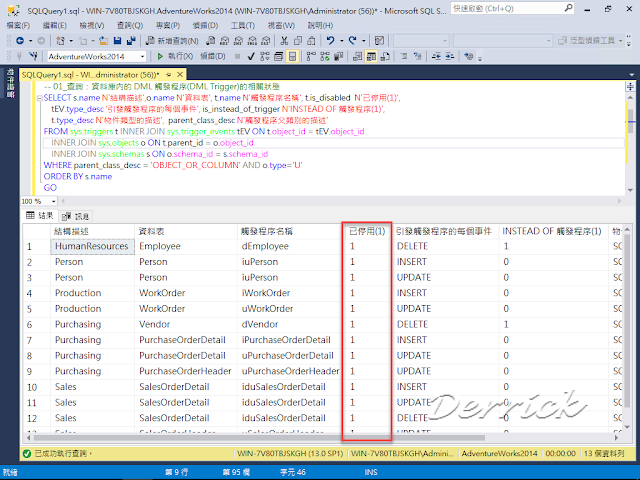
Task: Select the uPurchaseOrderHeader trigger name cell
Action: [289, 371]
